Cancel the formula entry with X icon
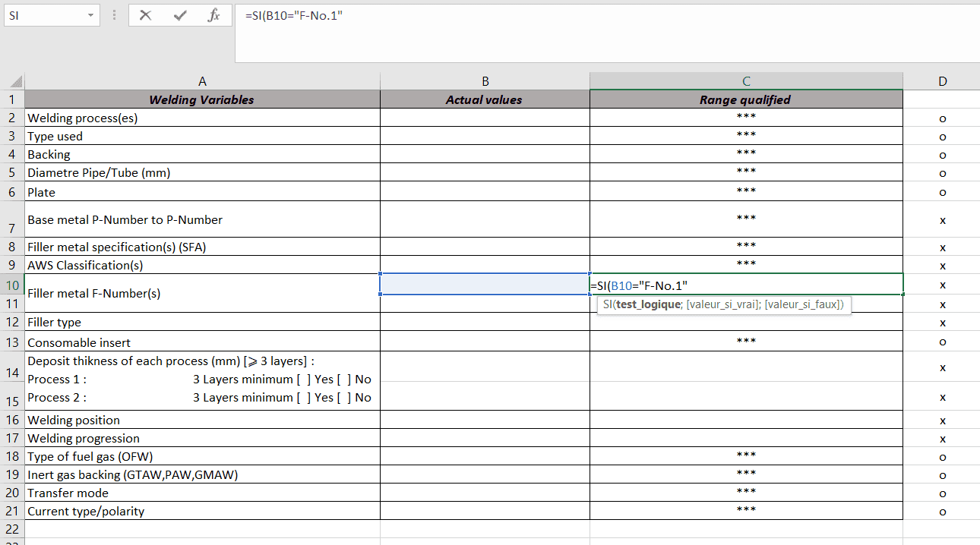 point(146,15)
